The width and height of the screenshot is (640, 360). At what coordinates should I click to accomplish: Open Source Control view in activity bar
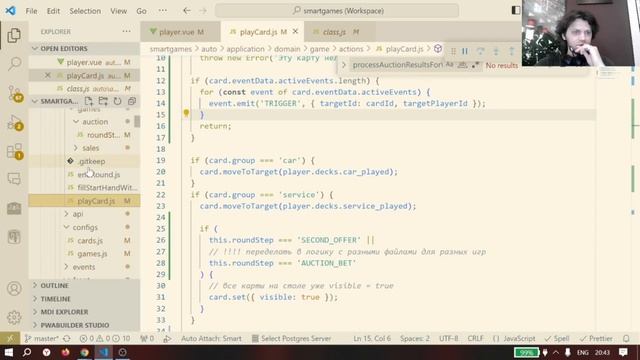[15, 93]
